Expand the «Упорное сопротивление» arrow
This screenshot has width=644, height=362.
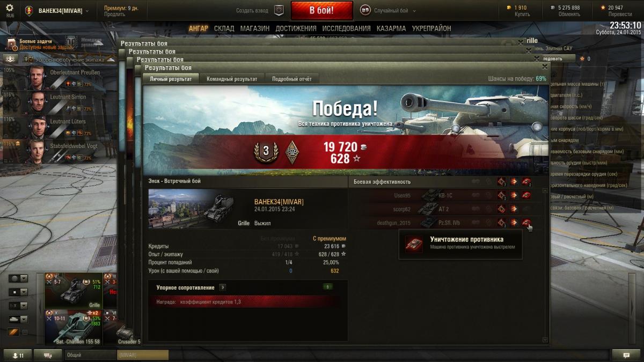pyautogui.click(x=223, y=287)
